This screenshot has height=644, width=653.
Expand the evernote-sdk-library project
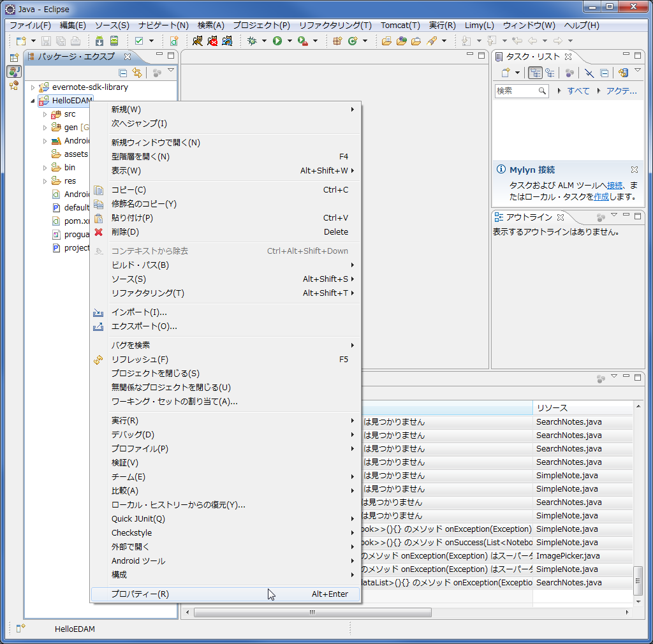tap(33, 87)
